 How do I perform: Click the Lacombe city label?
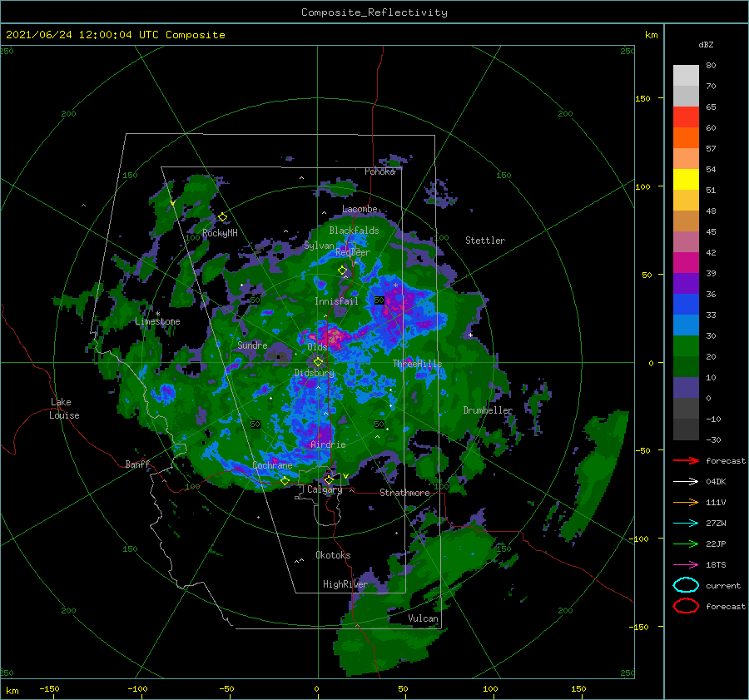point(360,209)
